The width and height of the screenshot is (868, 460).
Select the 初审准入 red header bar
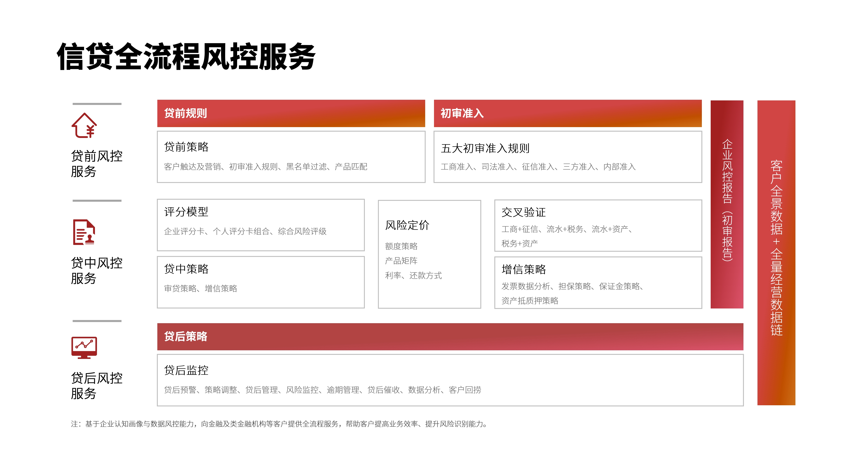568,113
